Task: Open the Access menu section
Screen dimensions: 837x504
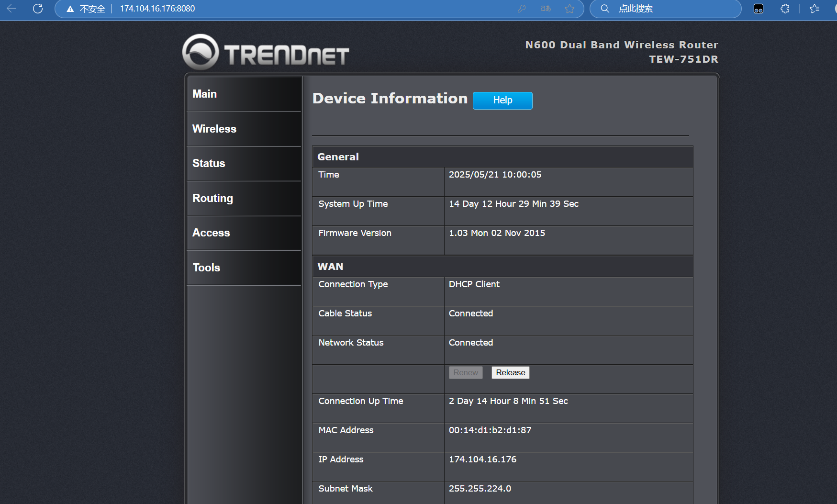Action: click(244, 233)
